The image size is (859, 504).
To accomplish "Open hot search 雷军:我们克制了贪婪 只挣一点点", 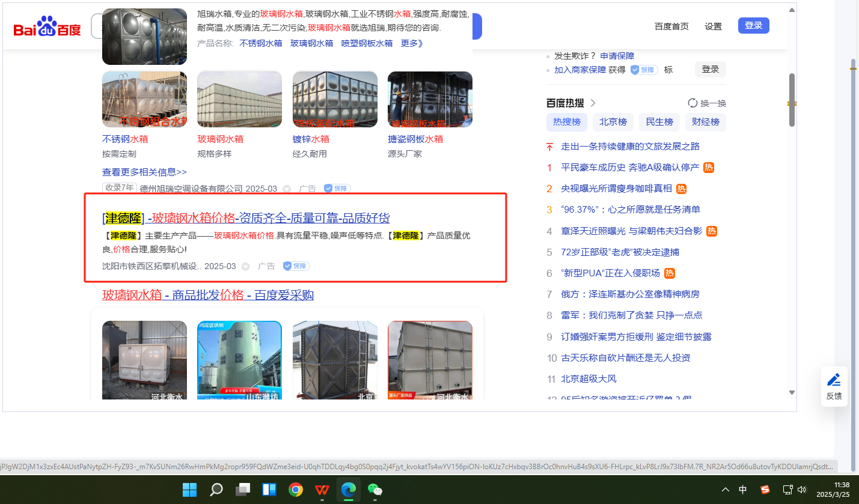I will click(631, 315).
